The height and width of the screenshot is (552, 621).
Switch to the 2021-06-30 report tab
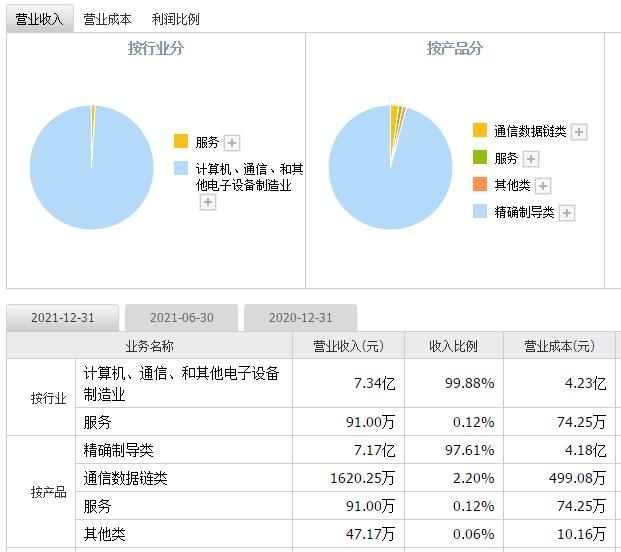point(181,318)
